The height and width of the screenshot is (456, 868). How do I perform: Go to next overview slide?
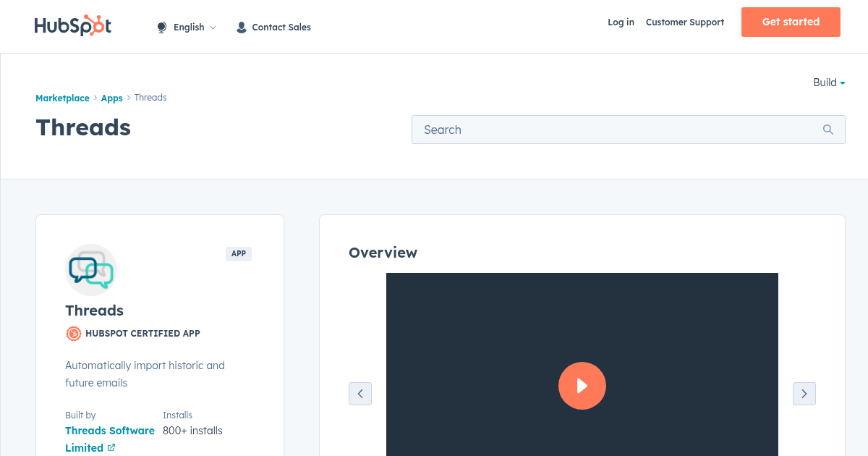(804, 394)
